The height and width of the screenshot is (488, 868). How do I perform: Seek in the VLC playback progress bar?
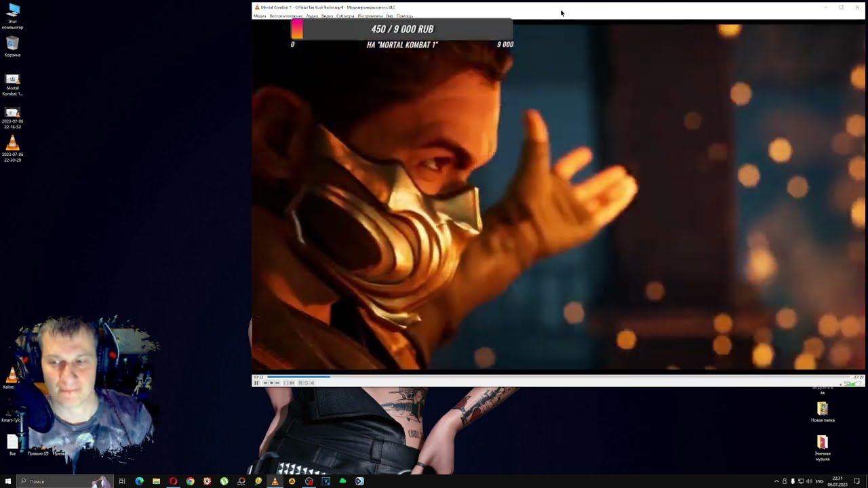tap(558, 377)
